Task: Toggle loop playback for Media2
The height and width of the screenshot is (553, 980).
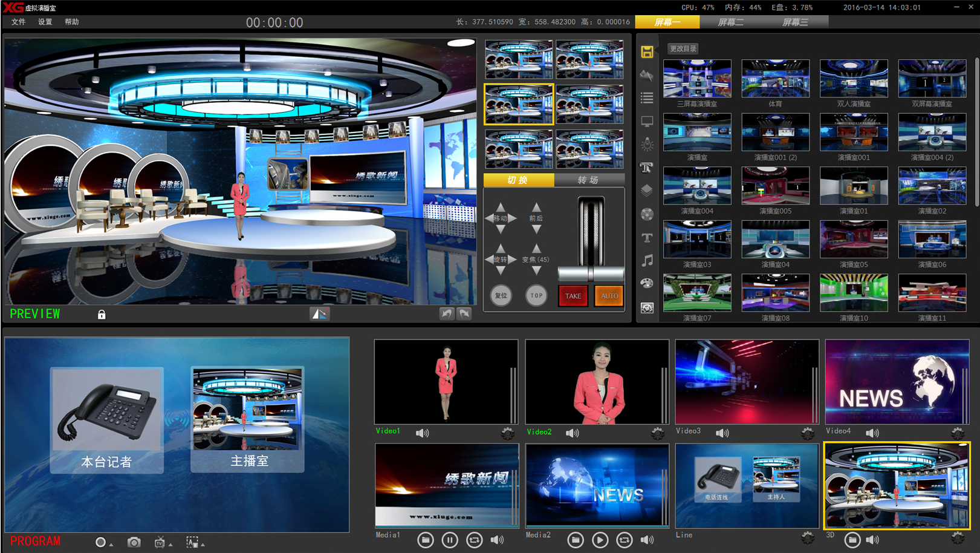Action: 624,540
